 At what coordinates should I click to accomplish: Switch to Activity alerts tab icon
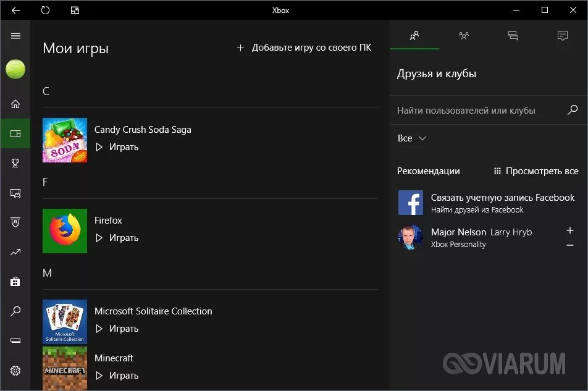pos(563,36)
